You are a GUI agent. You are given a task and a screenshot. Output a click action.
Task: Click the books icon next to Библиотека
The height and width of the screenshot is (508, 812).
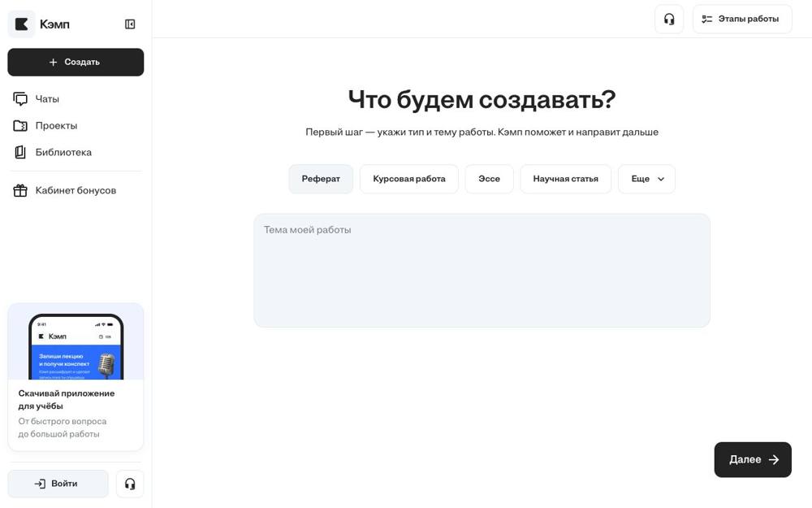pos(20,153)
